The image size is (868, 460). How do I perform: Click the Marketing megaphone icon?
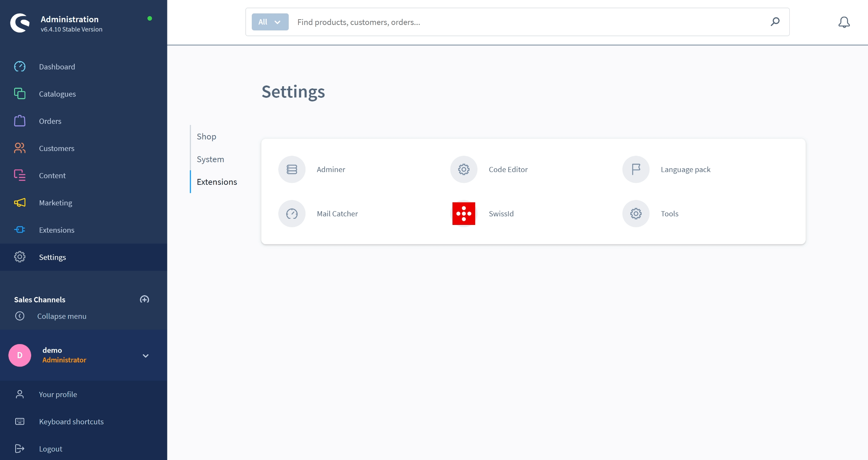[20, 202]
